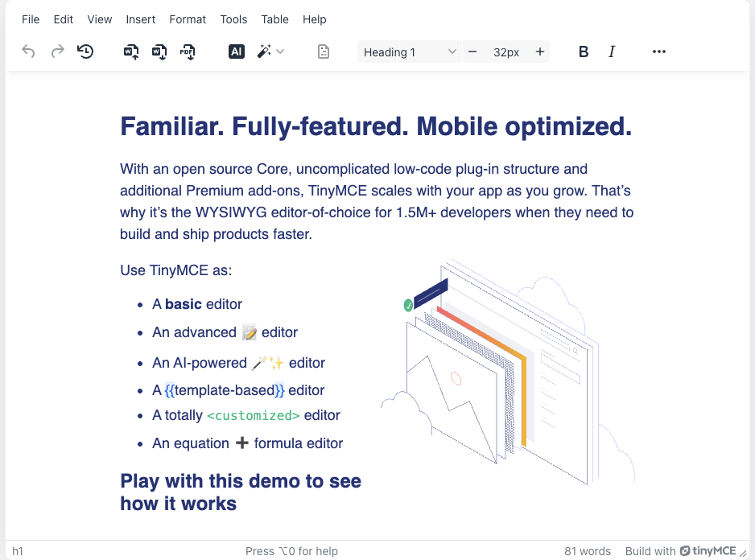This screenshot has width=755, height=560.
Task: Export the document to Word
Action: (159, 51)
